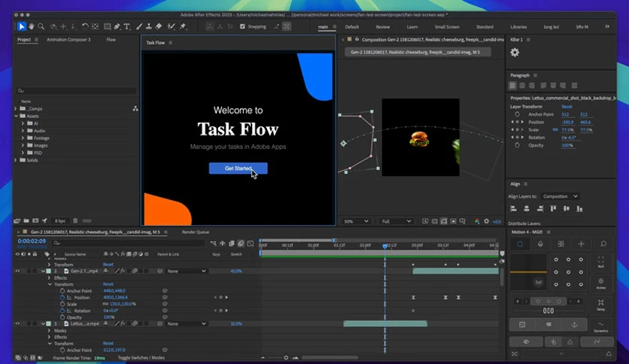The width and height of the screenshot is (629, 364).
Task: Switch to Libraries workspace
Action: point(518,27)
